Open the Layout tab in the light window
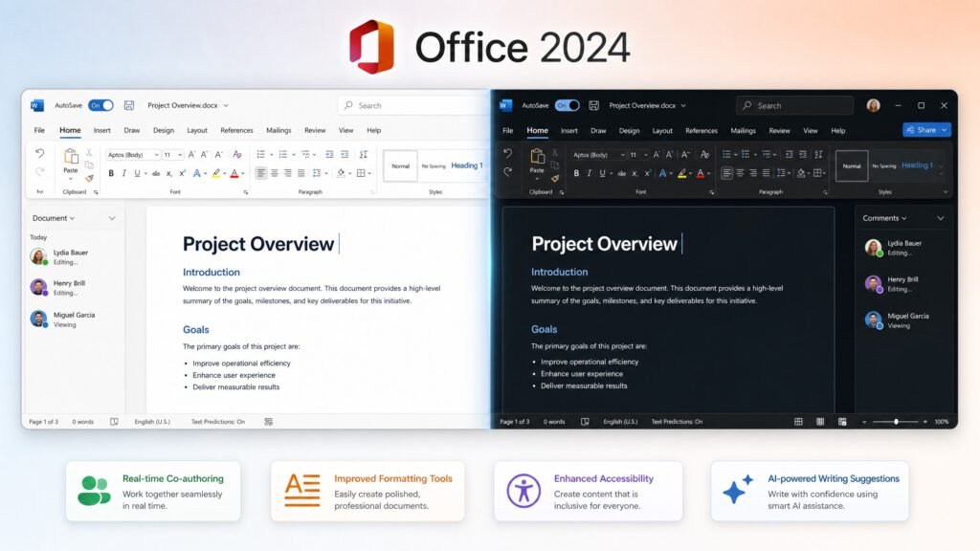The width and height of the screenshot is (980, 551). (197, 130)
